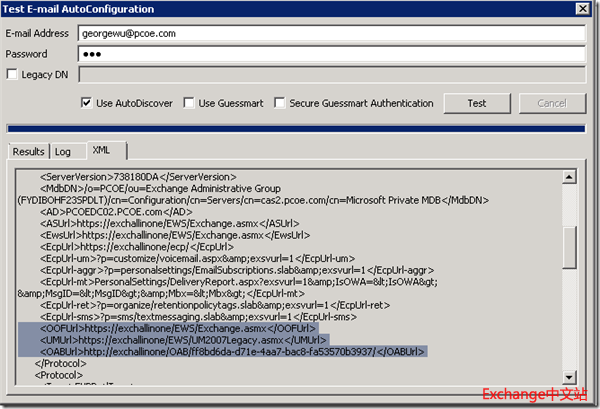Image resolution: width=600 pixels, height=409 pixels.
Task: Click the highlighted OOFUrl line
Action: coord(180,328)
